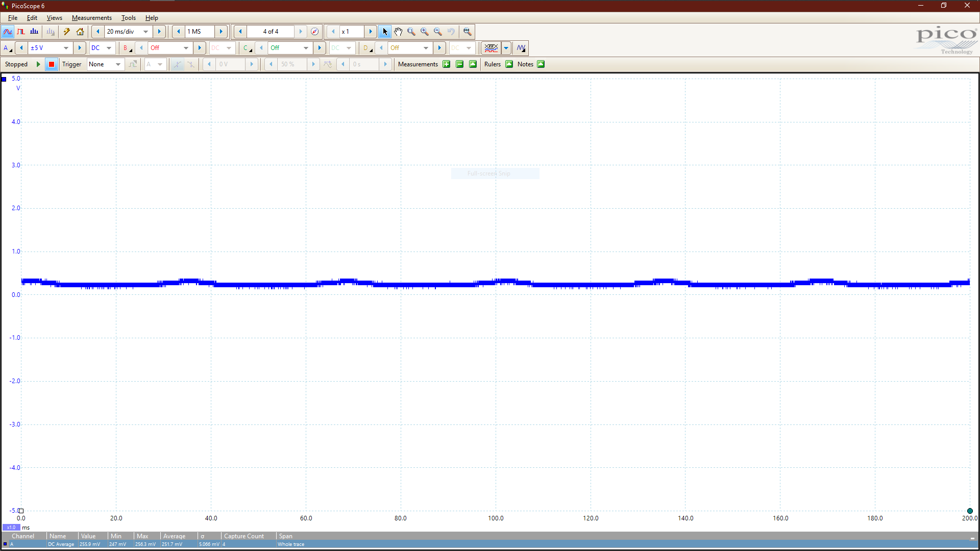Open channel A ±5 V range dropdown
Screen dimensions: 980x551
66,48
